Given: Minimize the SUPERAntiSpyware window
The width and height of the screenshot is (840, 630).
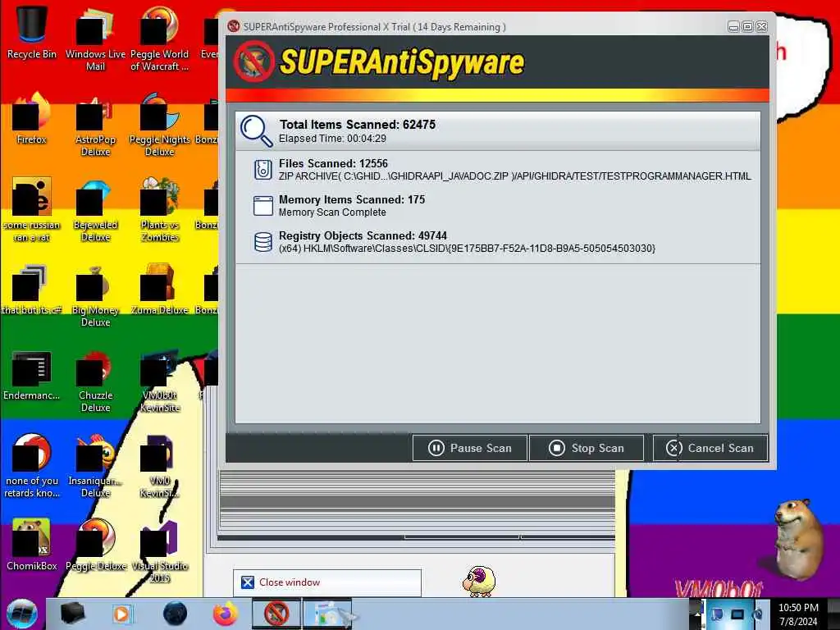Looking at the screenshot, I should [734, 26].
